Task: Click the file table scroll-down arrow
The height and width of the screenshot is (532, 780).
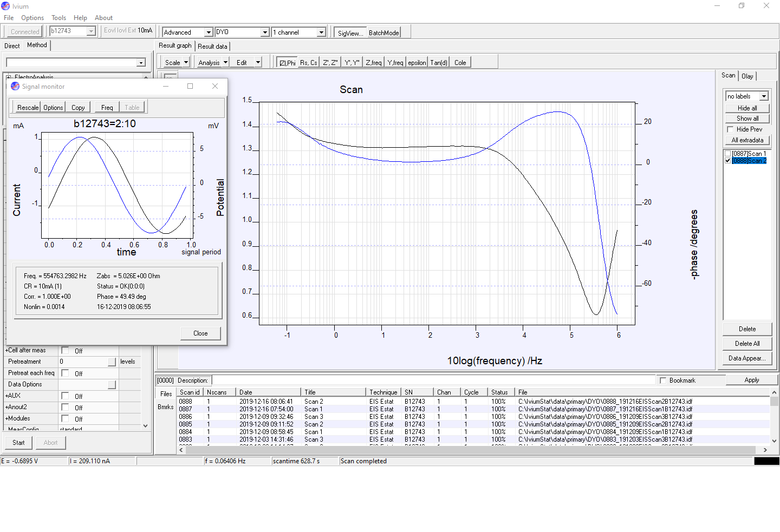Action: (774, 441)
